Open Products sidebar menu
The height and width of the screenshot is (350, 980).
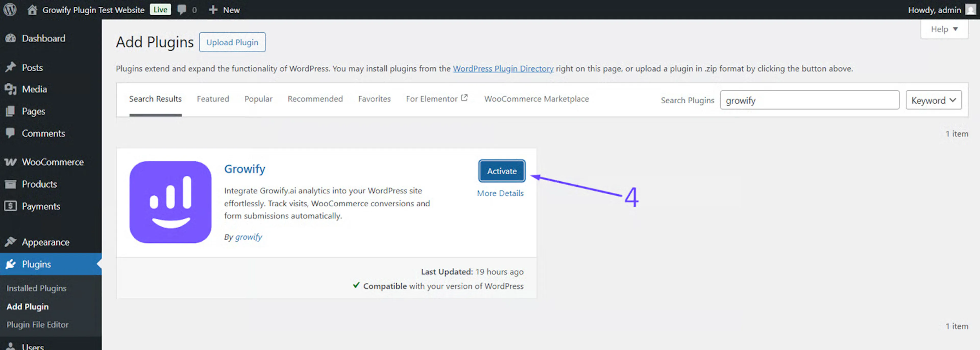[39, 184]
